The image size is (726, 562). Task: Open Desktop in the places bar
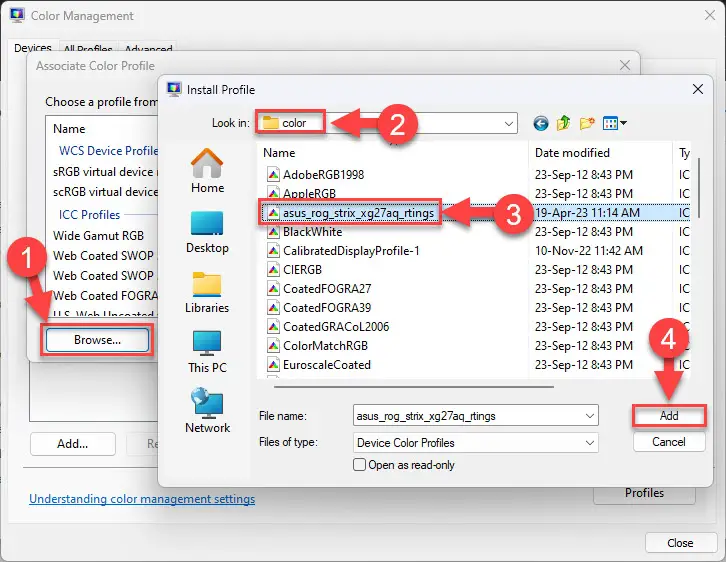point(207,232)
